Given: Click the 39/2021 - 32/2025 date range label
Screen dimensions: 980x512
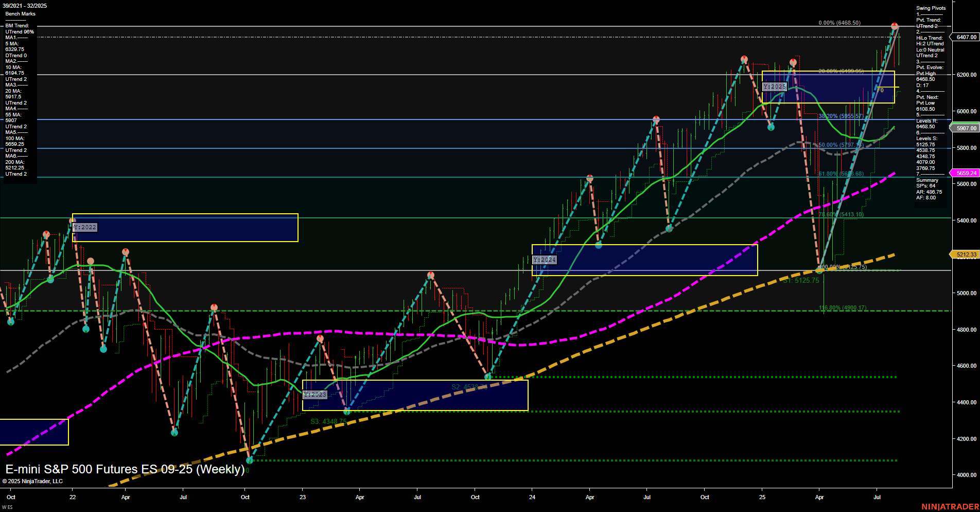Looking at the screenshot, I should 25,6.
